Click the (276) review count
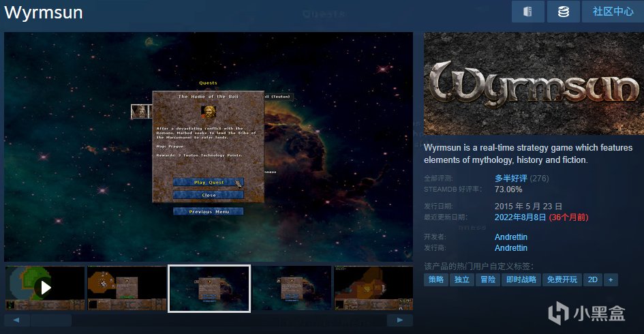The image size is (644, 334). click(539, 179)
